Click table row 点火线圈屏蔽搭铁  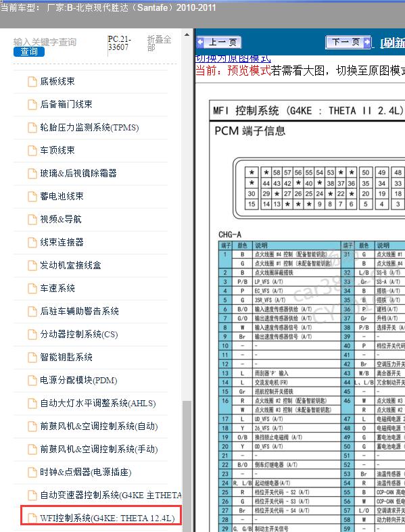[280, 272]
